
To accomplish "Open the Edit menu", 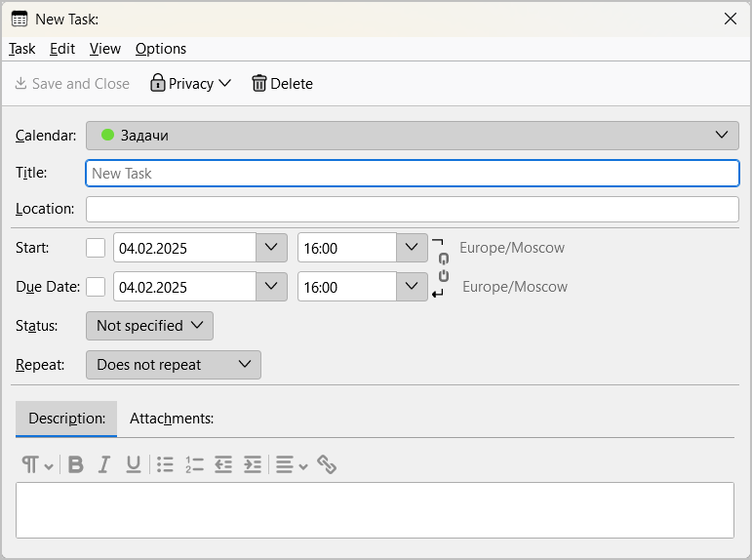I will (62, 49).
